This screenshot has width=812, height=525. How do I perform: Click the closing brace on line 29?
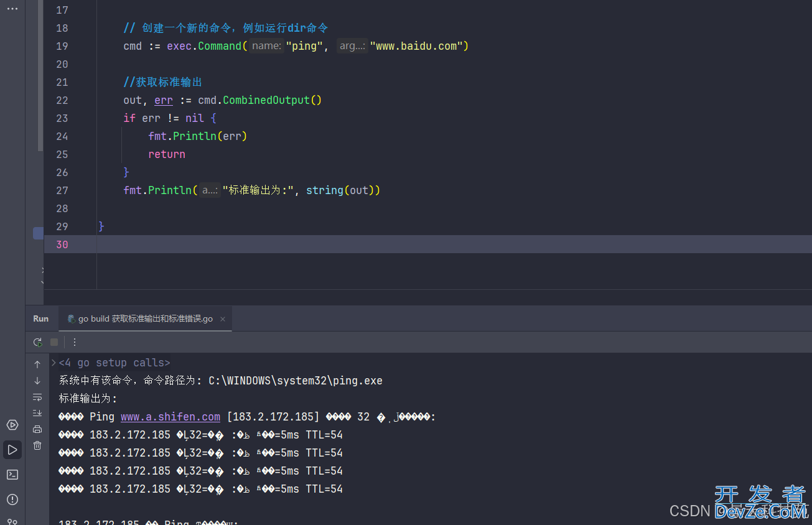tap(101, 226)
